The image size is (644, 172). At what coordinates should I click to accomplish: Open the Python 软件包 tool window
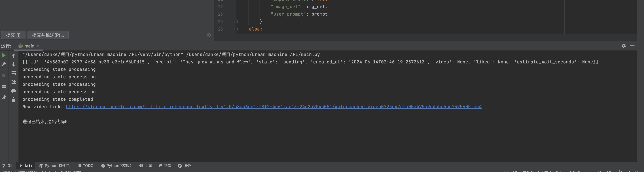pyautogui.click(x=54, y=166)
